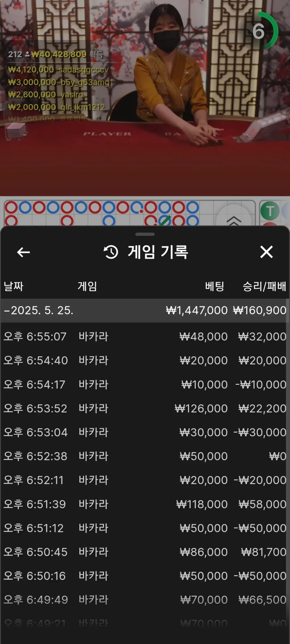
Task: Tap the 게임 기록 panel title
Action: 158,252
